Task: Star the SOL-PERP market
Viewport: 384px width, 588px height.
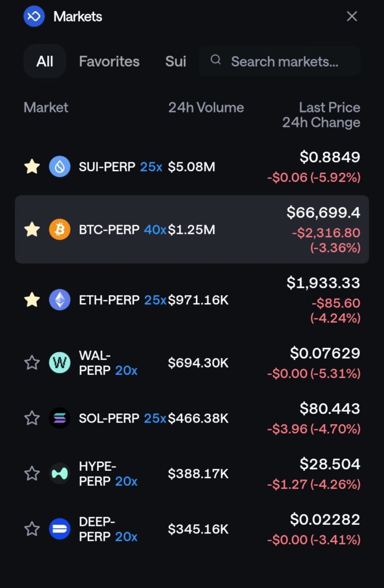Action: (x=32, y=418)
